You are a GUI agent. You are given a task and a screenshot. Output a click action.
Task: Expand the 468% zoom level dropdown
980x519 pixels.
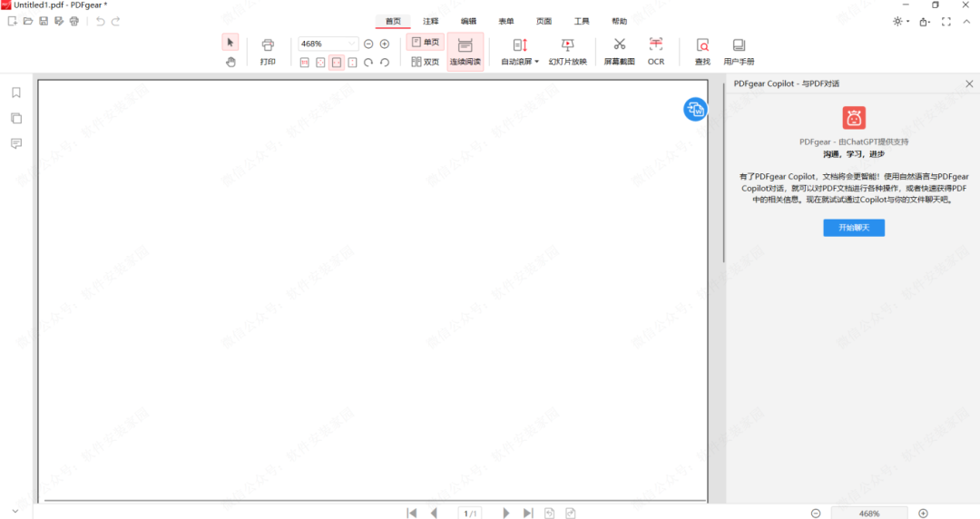(x=352, y=44)
